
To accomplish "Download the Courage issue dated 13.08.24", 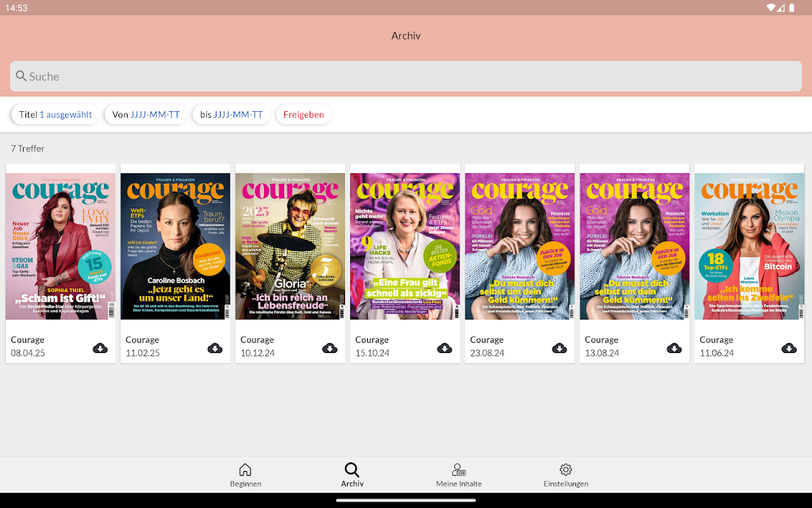I will tap(674, 348).
